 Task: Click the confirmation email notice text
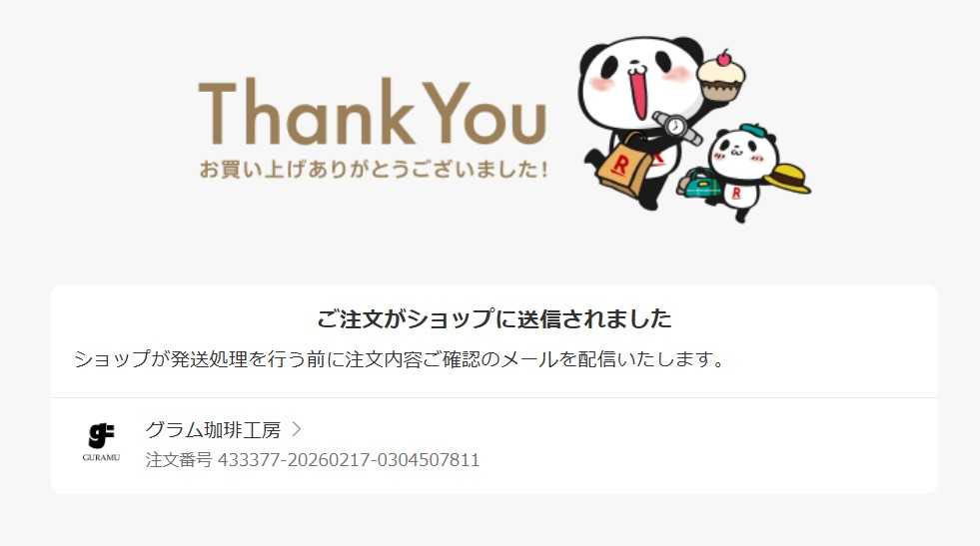[x=400, y=359]
